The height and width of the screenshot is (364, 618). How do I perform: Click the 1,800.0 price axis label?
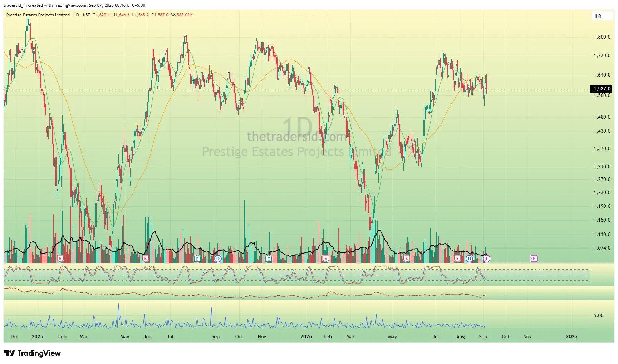(602, 37)
